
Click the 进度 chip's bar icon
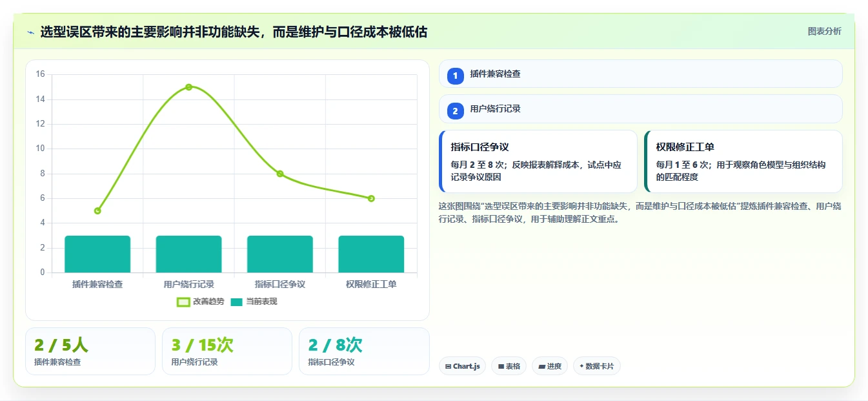pos(542,366)
